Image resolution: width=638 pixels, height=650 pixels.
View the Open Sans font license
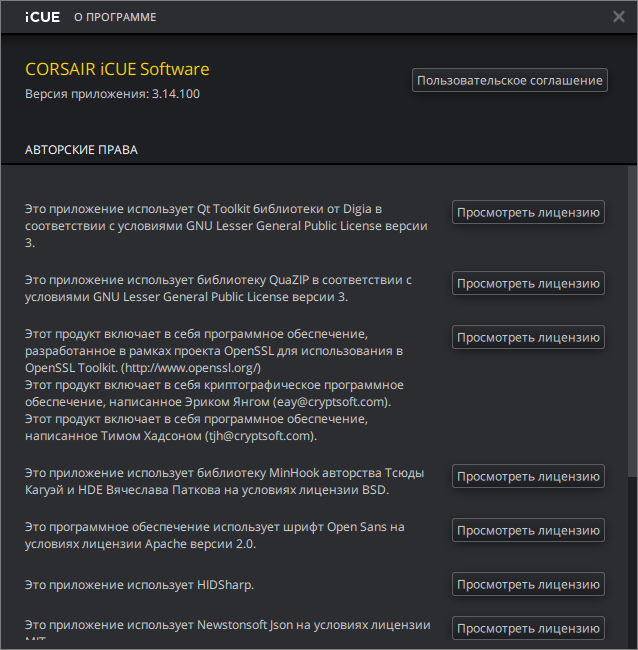click(528, 530)
